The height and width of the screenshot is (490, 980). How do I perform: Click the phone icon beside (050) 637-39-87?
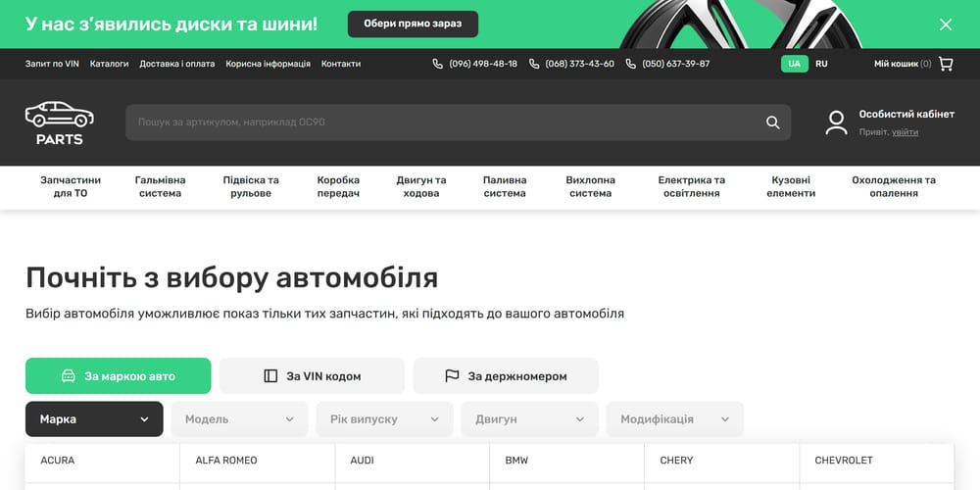(x=630, y=64)
